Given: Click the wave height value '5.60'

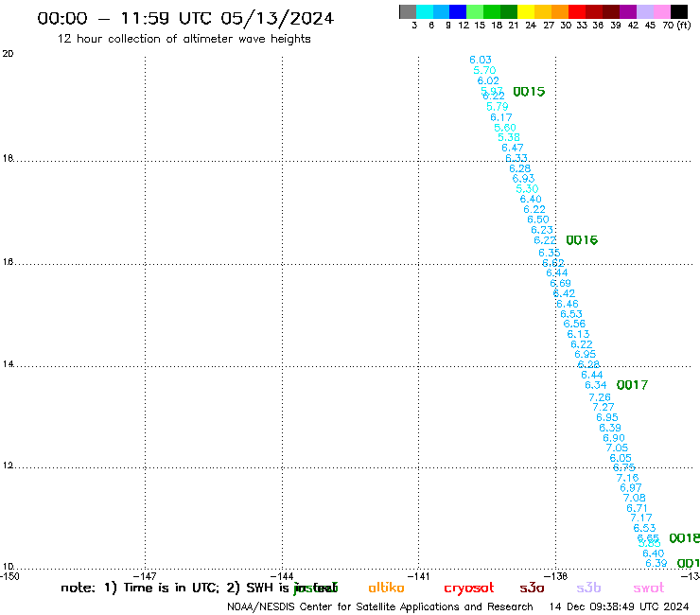Looking at the screenshot, I should (505, 128).
